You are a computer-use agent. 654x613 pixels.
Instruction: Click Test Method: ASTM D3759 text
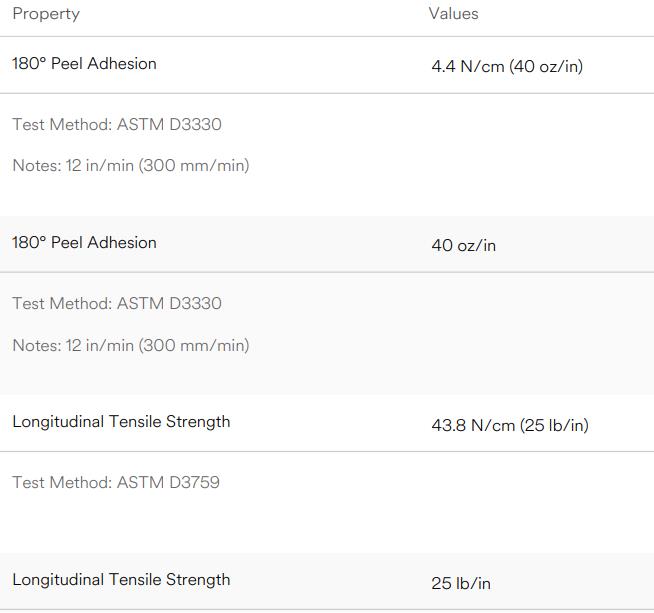[x=116, y=482]
